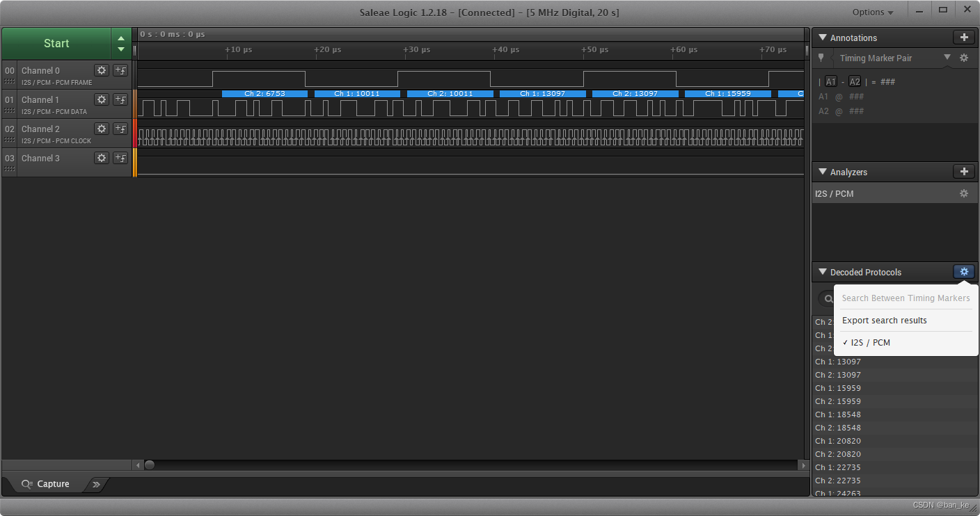
Task: Add a new analyzer with plus button
Action: 964,172
